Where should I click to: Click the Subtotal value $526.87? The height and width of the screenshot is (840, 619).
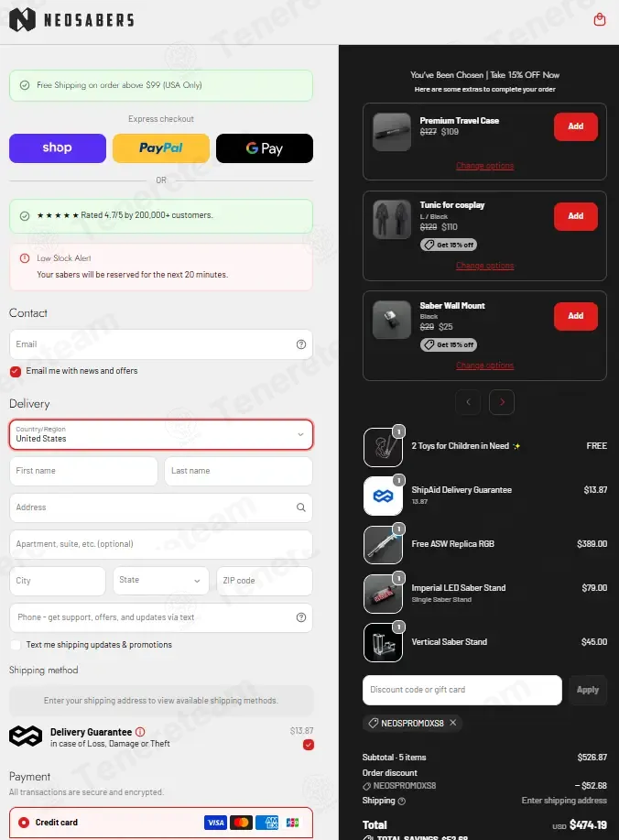[592, 758]
